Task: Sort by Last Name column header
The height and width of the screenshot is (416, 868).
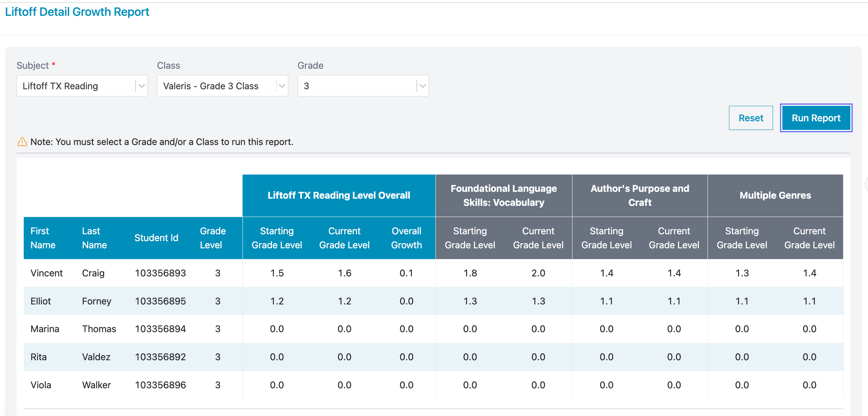Action: (94, 238)
